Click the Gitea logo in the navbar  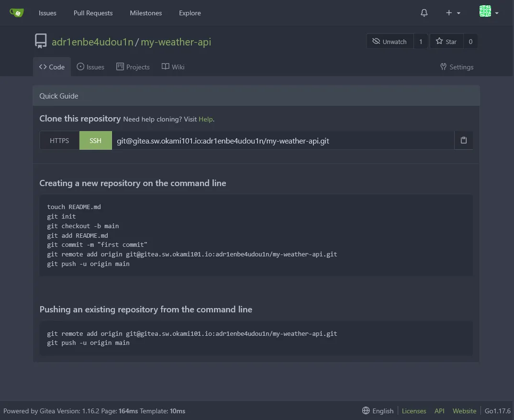17,12
